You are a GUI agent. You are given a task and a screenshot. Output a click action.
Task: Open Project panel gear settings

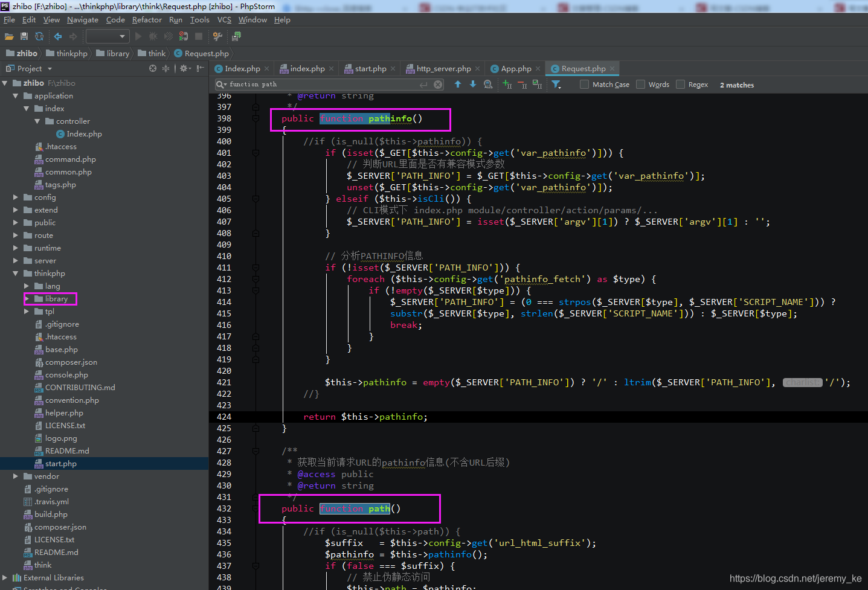[x=185, y=69]
